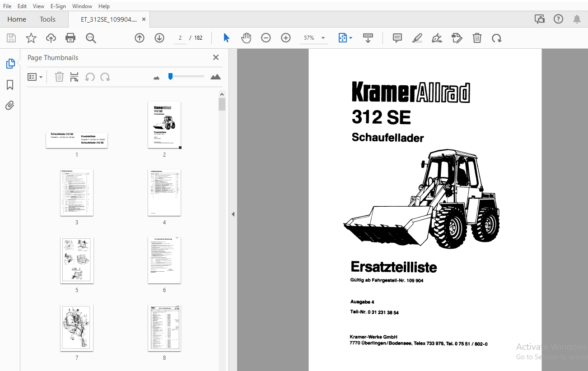Open the Help menu
Viewport: 588px width, 371px height.
[x=104, y=6]
